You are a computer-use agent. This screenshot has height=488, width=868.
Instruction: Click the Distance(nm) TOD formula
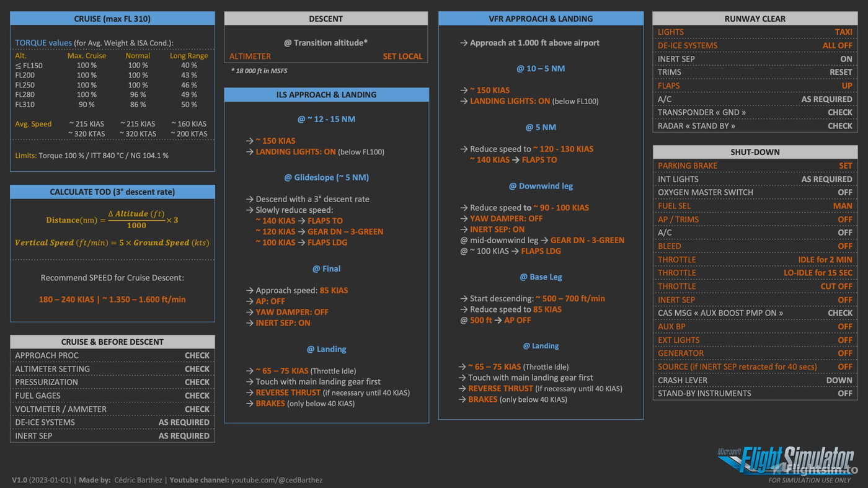pyautogui.click(x=112, y=220)
